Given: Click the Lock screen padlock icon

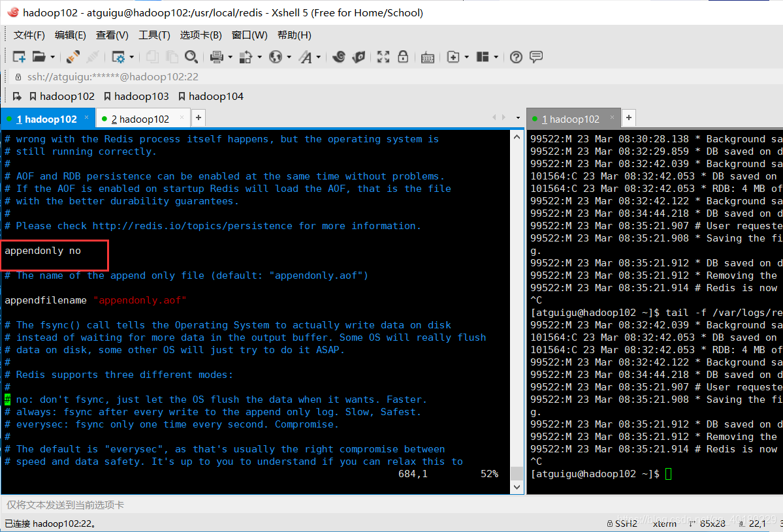Looking at the screenshot, I should point(403,57).
